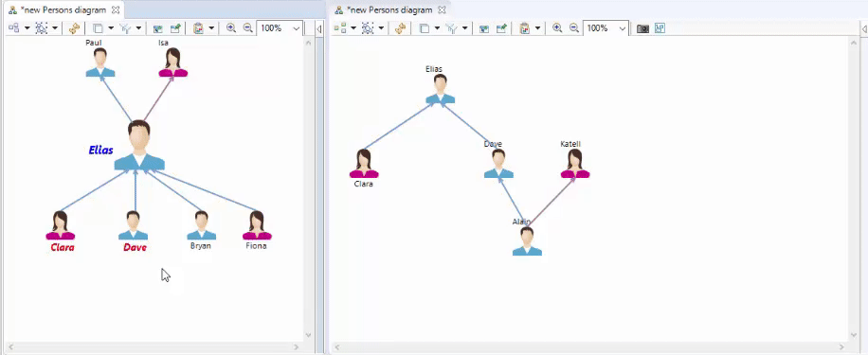Click pin/unpin elements icon in right toolbar
868x355 pixels.
click(x=501, y=28)
